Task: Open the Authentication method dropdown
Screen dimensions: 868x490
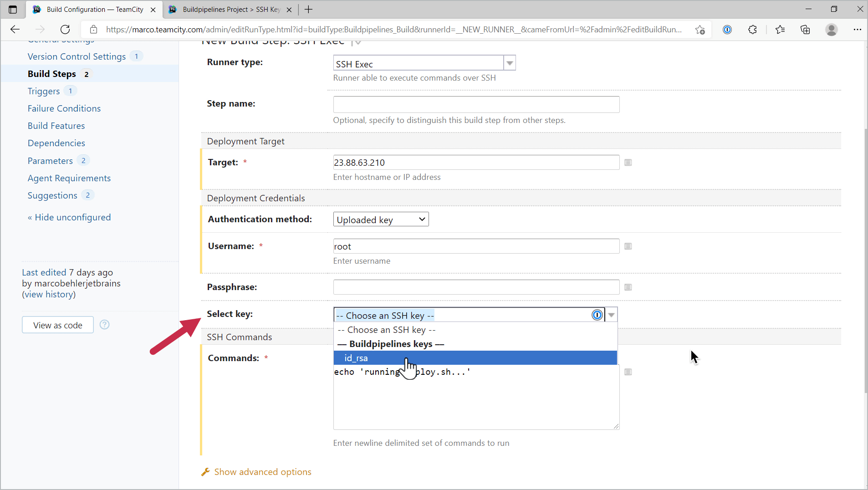Action: point(381,219)
